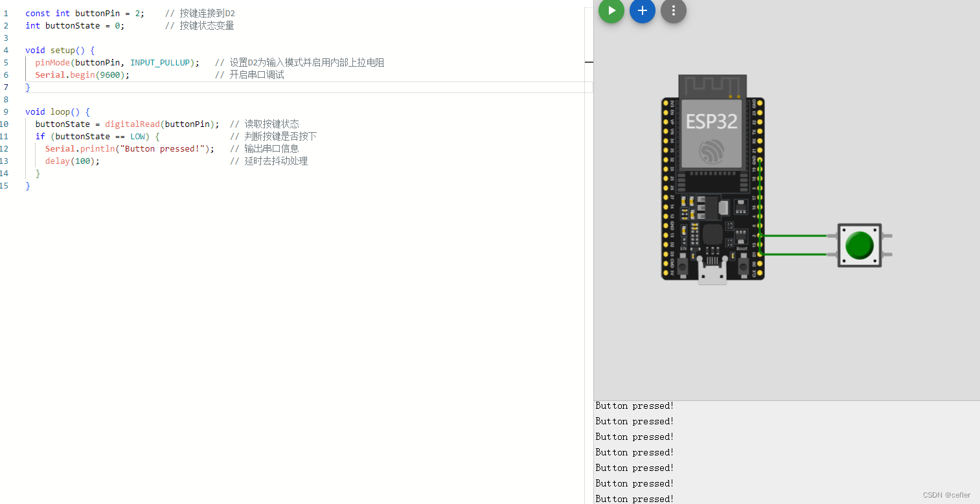The height and width of the screenshot is (504, 980).
Task: Click the EN reset button on the ESP32 board
Action: pyautogui.click(x=683, y=266)
